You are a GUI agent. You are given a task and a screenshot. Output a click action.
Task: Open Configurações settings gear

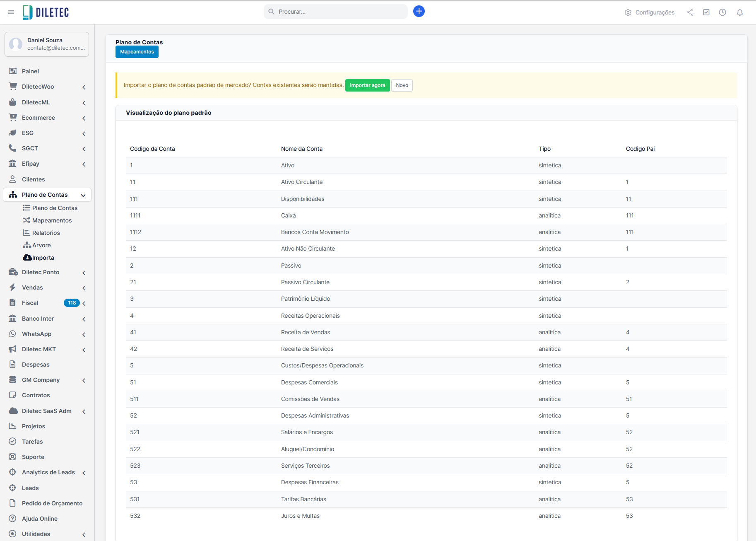click(x=649, y=12)
